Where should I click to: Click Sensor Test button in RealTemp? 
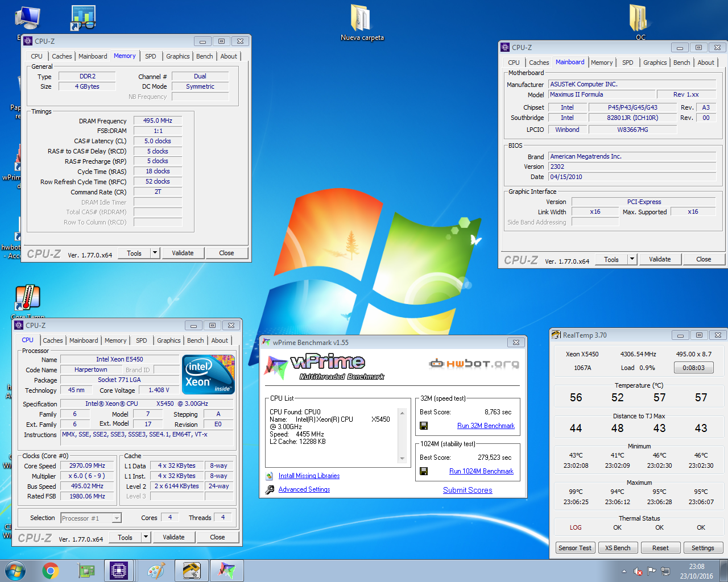575,548
